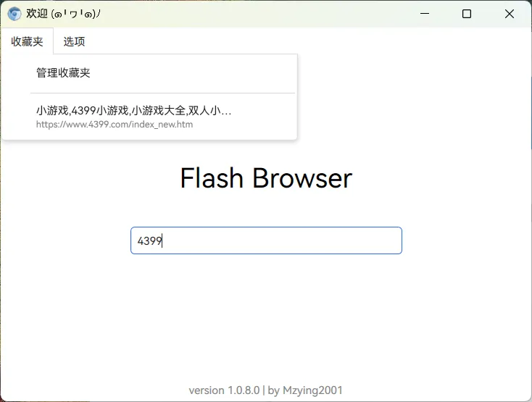Click the version 1.0.8.0 by Mzying2001 footer text
This screenshot has width=532, height=402.
tap(266, 390)
